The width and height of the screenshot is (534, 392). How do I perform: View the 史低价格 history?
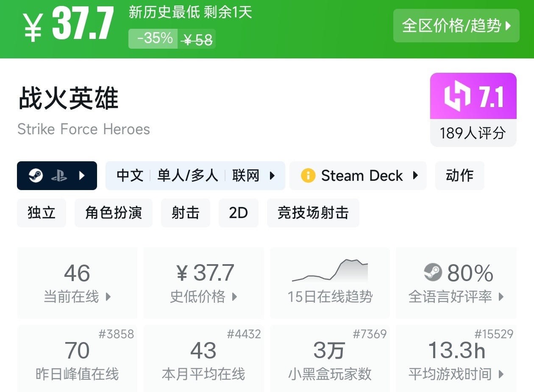pos(203,283)
